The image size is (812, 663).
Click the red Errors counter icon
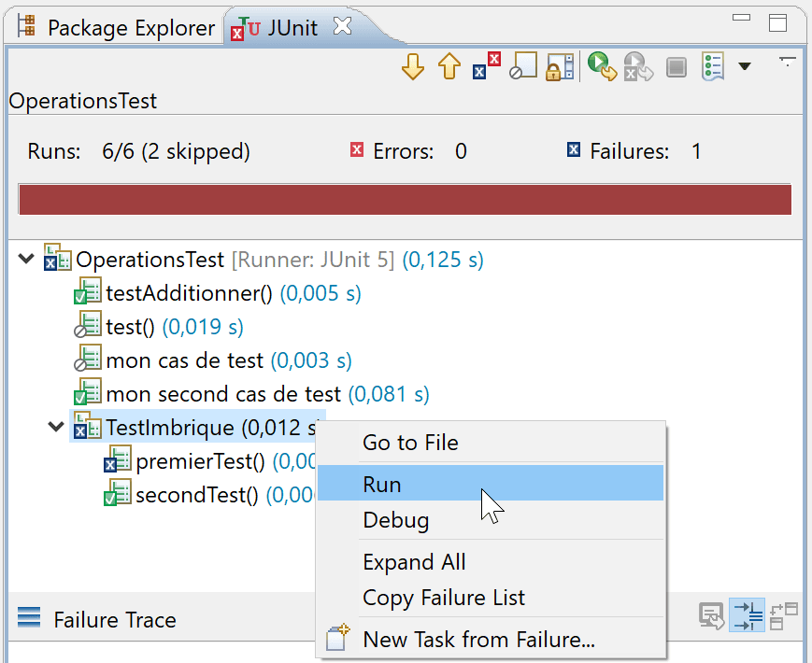(357, 149)
